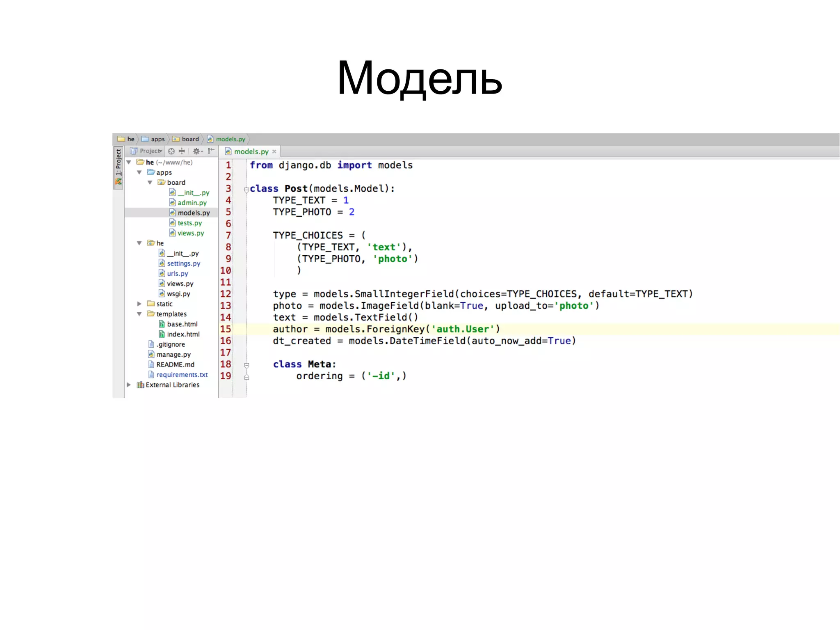
Task: Fold the Meta class with gutter toggle
Action: (x=247, y=365)
